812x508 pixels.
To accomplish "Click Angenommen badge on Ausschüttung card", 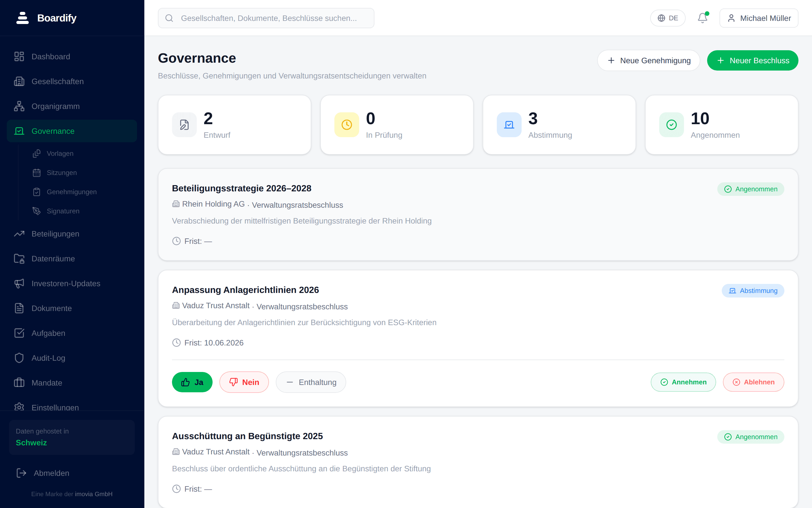I will click(x=751, y=437).
